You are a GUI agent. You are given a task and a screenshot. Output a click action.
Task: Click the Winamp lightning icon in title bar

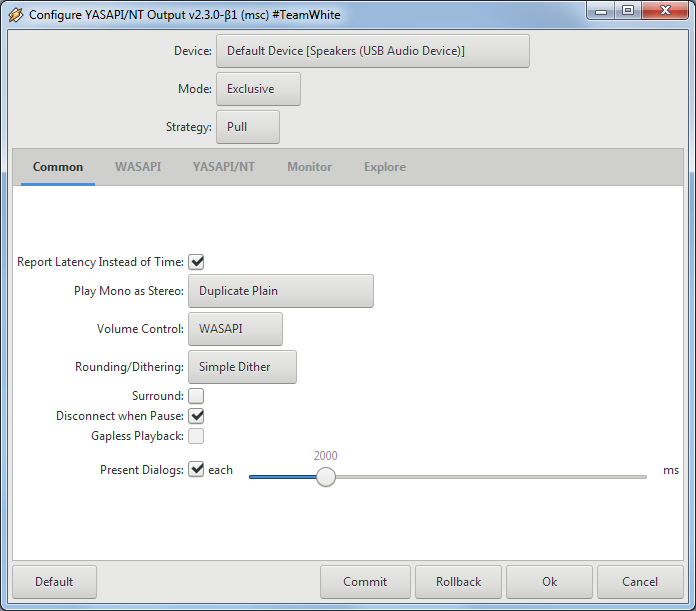[x=16, y=15]
